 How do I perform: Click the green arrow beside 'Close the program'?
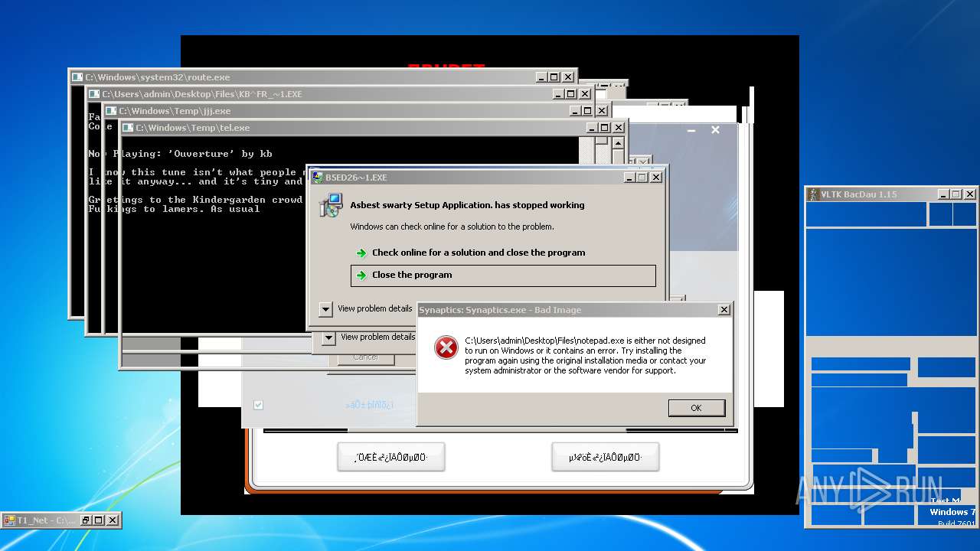(361, 275)
